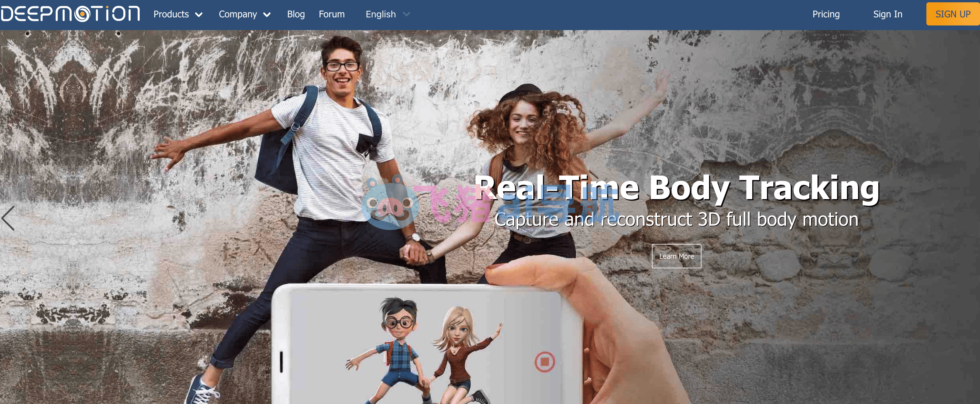The width and height of the screenshot is (980, 404).
Task: Open the Forum link
Action: coord(332,14)
